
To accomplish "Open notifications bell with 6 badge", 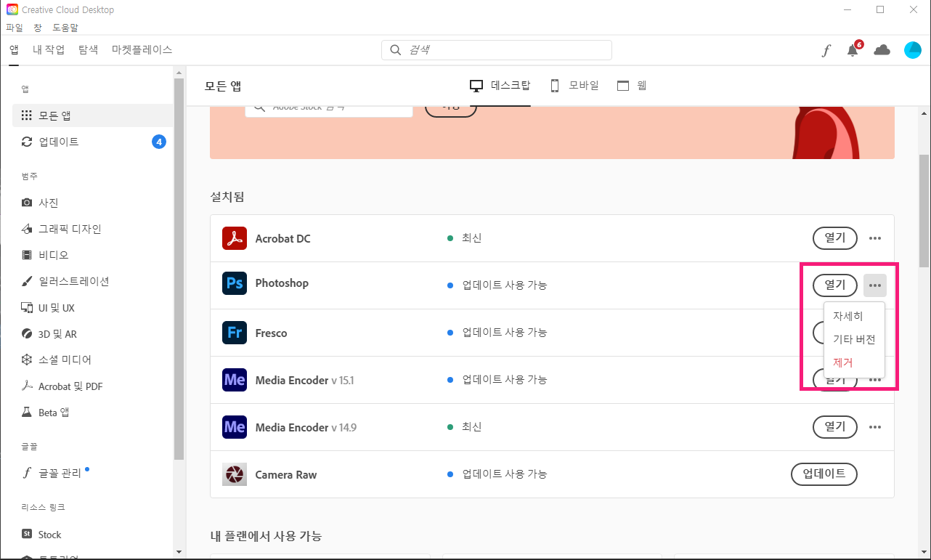I will coord(854,49).
